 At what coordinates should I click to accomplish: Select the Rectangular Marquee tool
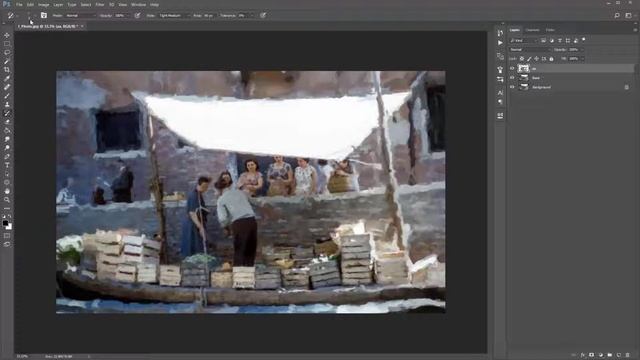[7, 44]
